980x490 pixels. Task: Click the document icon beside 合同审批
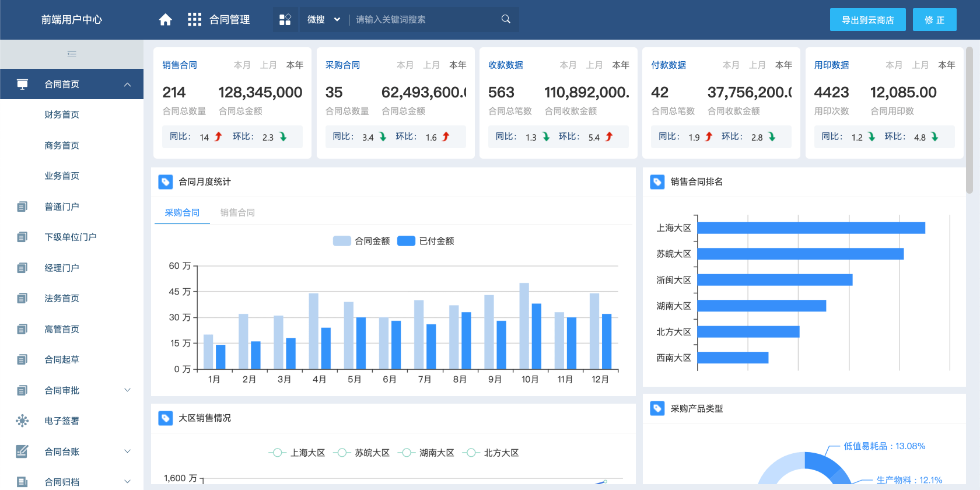(x=22, y=390)
